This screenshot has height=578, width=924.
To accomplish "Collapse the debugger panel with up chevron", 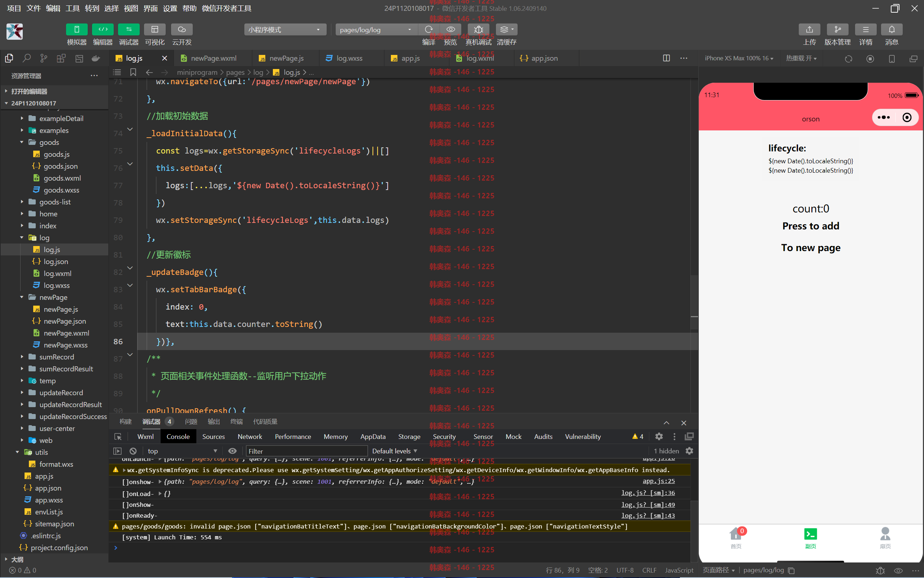I will (666, 423).
